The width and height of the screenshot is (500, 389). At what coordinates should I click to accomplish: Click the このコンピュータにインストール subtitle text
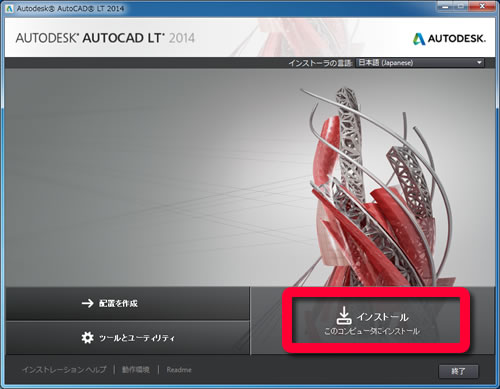(x=372, y=331)
